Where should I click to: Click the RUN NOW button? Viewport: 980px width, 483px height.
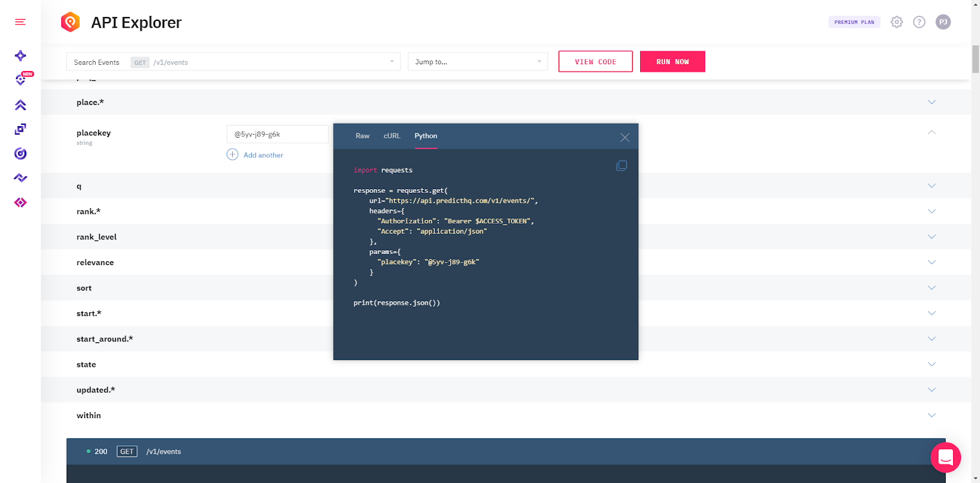[673, 62]
